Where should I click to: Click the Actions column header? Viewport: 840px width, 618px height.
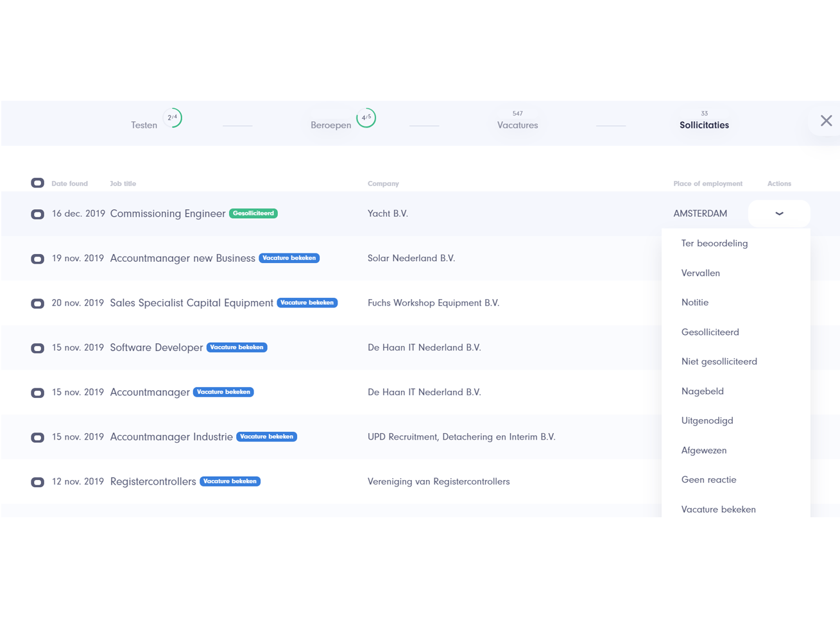click(x=779, y=184)
